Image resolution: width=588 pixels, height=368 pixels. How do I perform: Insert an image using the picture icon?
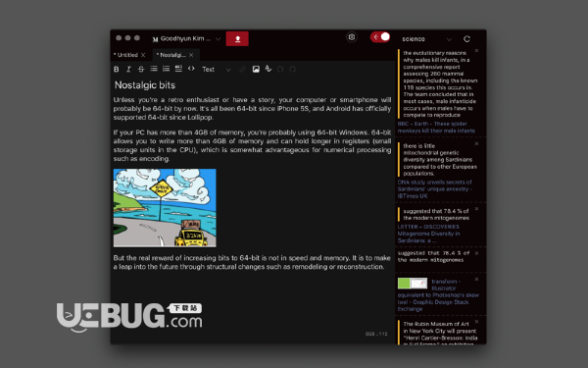tap(256, 69)
